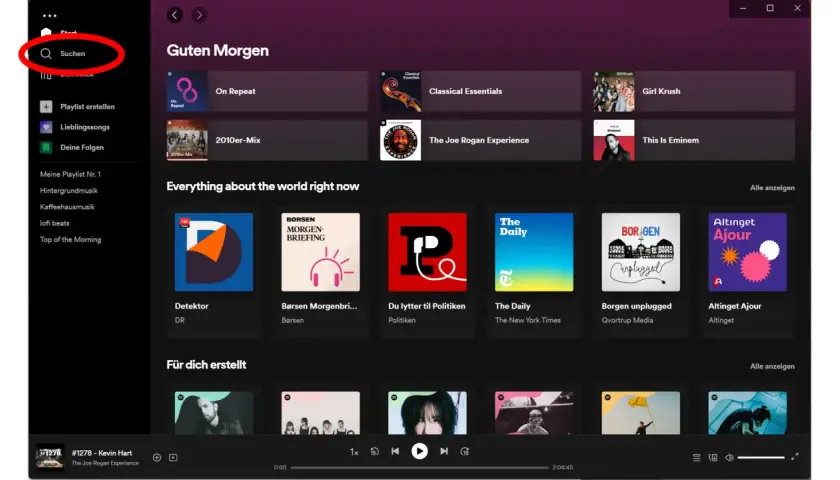840x480 pixels.
Task: Open the lofi beats playlist
Action: [55, 223]
